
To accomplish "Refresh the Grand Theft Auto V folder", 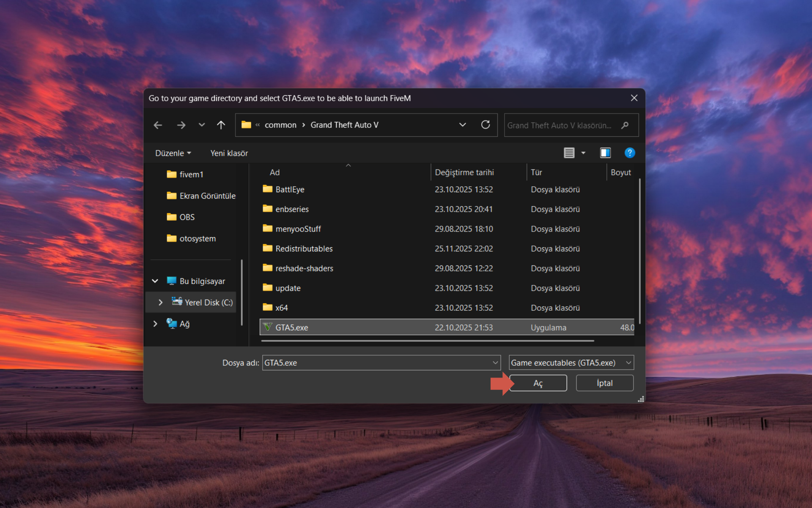I will [485, 125].
